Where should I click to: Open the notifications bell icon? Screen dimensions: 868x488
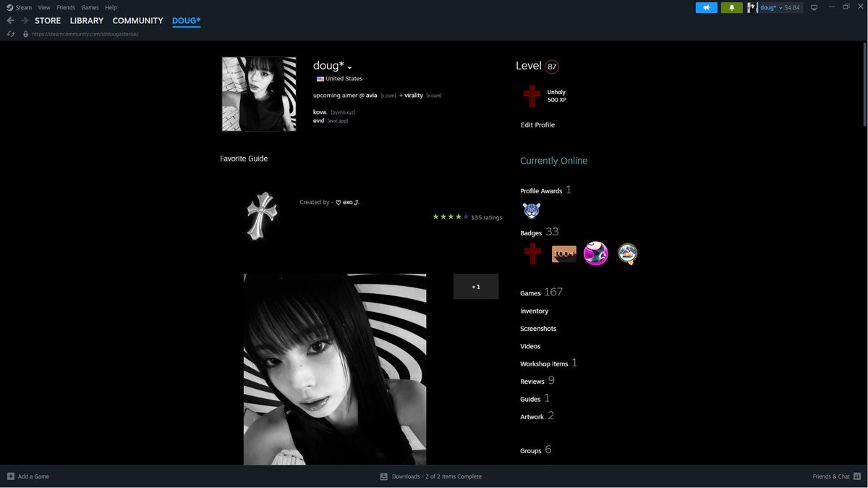tap(732, 7)
